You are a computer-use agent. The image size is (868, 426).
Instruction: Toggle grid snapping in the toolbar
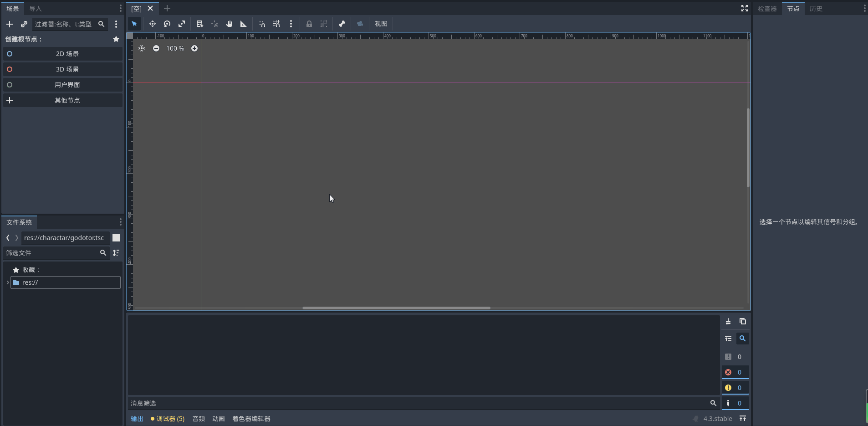click(x=276, y=24)
